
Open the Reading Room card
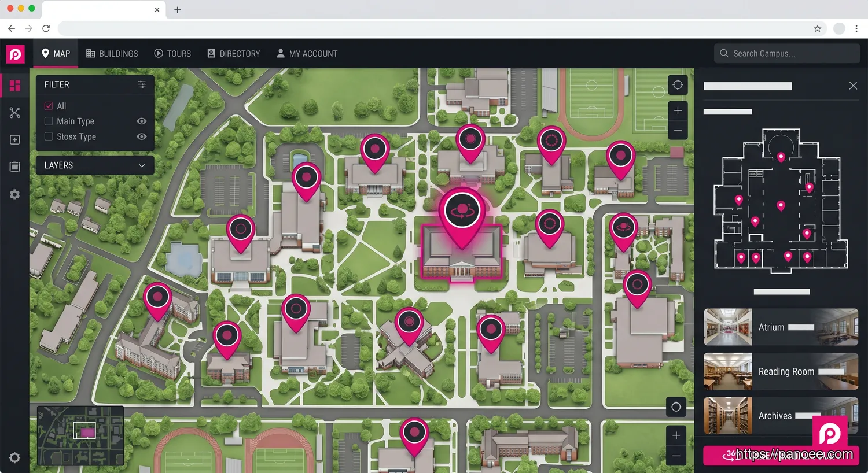click(x=781, y=371)
